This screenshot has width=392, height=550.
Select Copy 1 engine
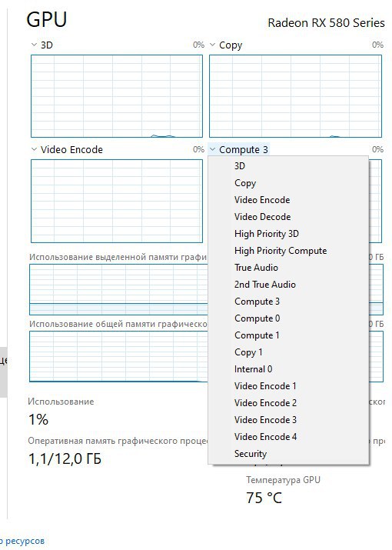288,352
